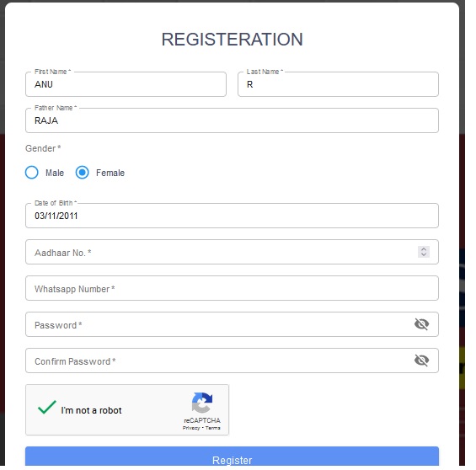Click into the Last Name field
476x470 pixels.
point(338,84)
